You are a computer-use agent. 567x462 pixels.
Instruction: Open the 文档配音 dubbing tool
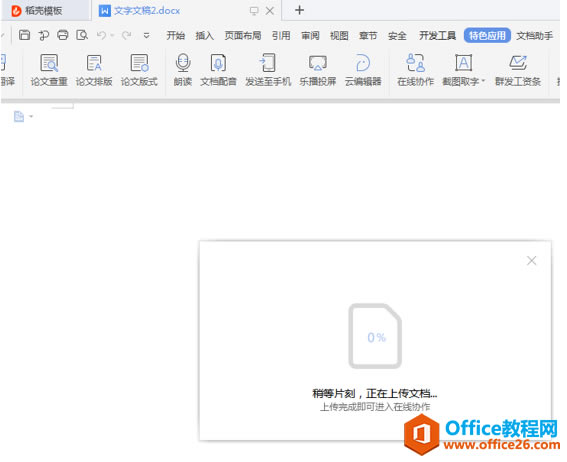tap(218, 70)
